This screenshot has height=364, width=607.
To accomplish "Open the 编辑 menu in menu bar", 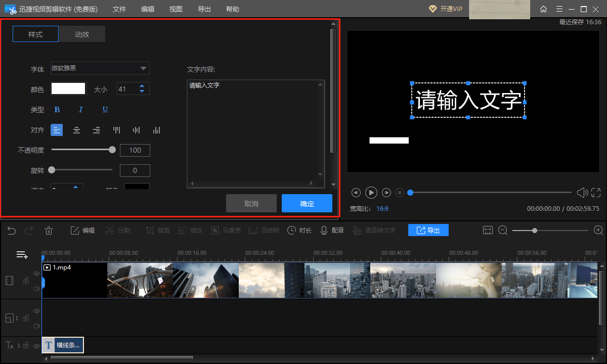I will pos(148,9).
